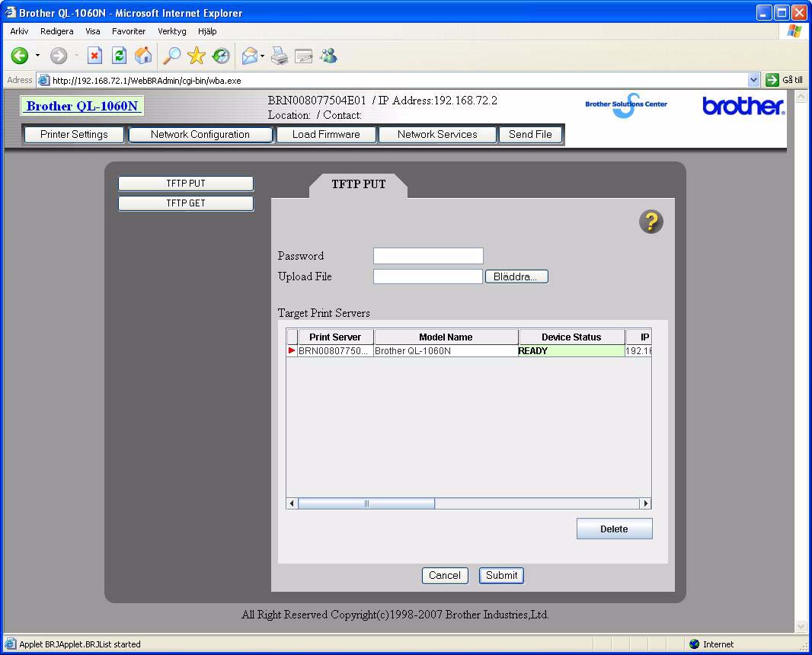The height and width of the screenshot is (655, 812).
Task: Click the green Go arrow icon
Action: [772, 80]
